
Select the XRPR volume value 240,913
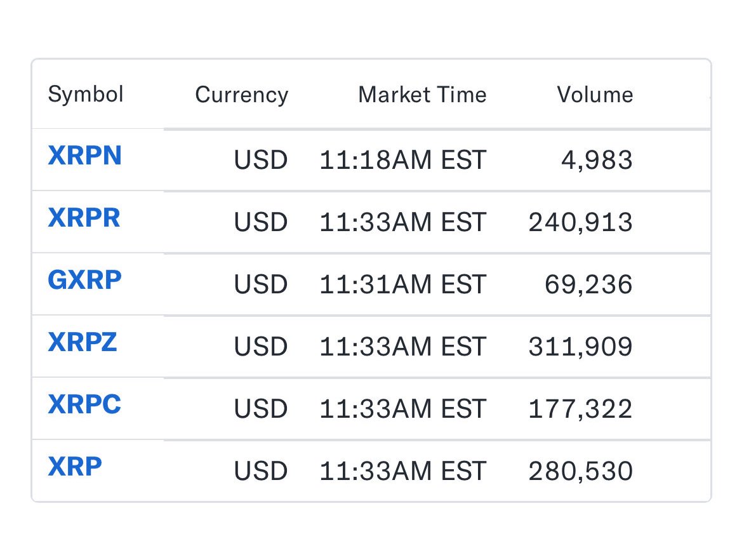[580, 222]
